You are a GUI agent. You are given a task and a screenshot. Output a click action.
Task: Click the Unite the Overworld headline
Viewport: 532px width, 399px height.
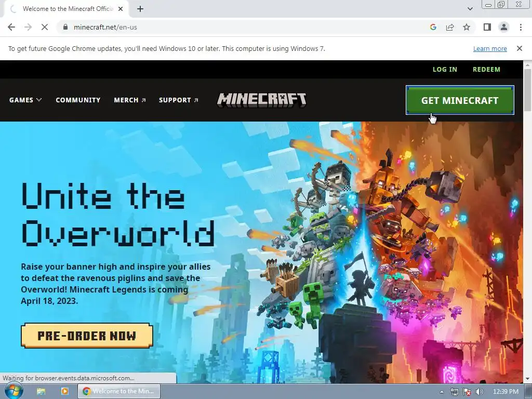coord(118,214)
